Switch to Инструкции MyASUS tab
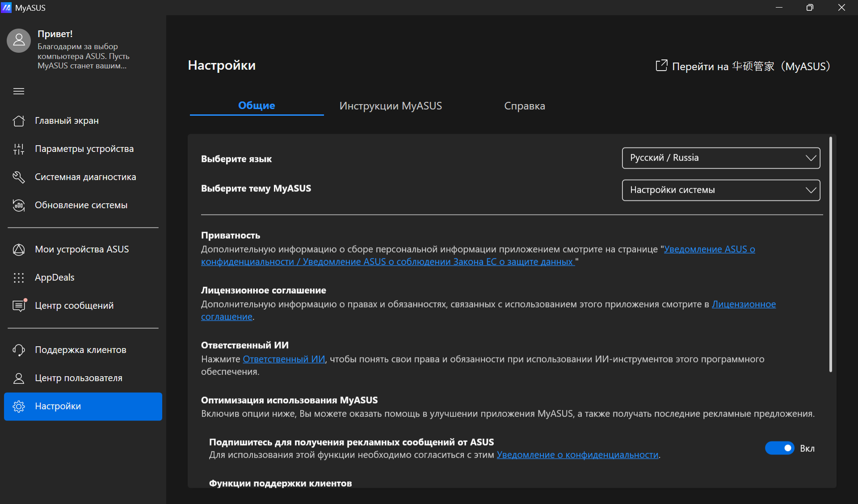The height and width of the screenshot is (504, 858). pyautogui.click(x=390, y=106)
